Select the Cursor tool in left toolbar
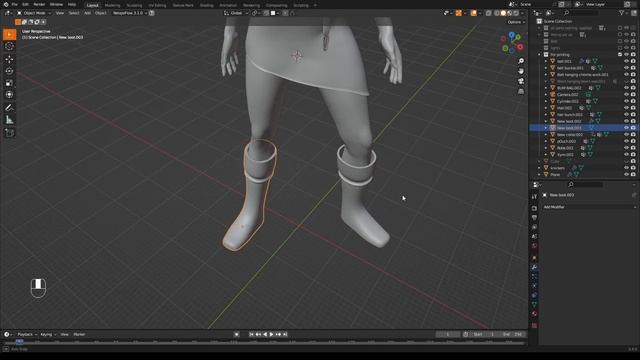Screen dimensions: 640x360 click(9, 47)
